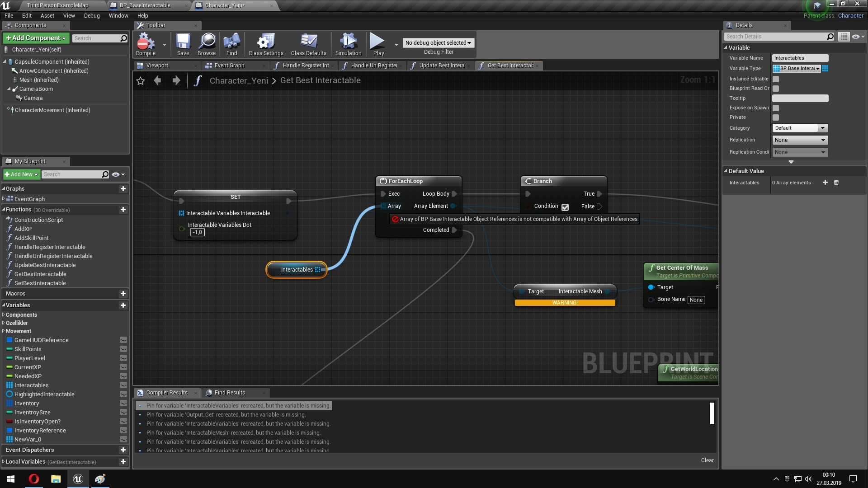
Task: Expand Compile options arrow next to Compile
Action: (x=164, y=45)
